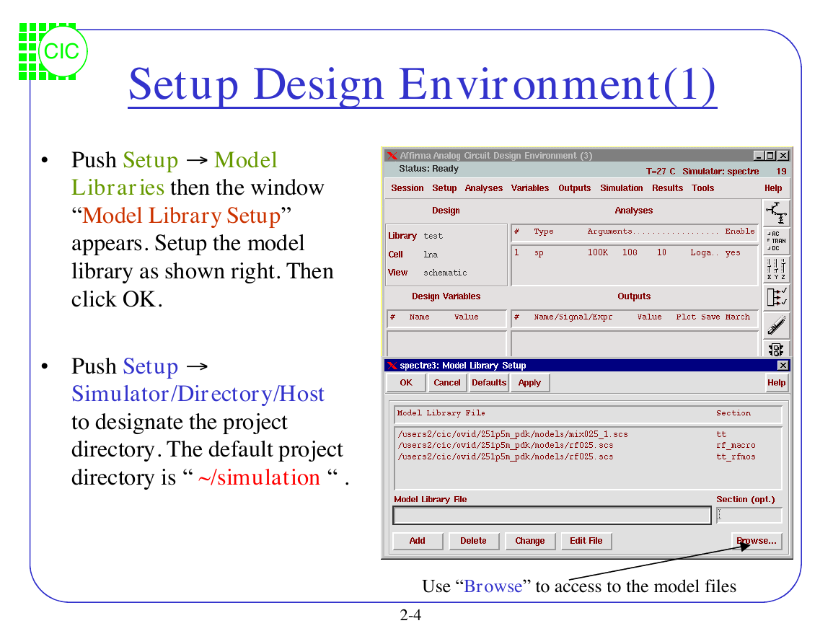Click the "Model Library File" list column header

441,413
